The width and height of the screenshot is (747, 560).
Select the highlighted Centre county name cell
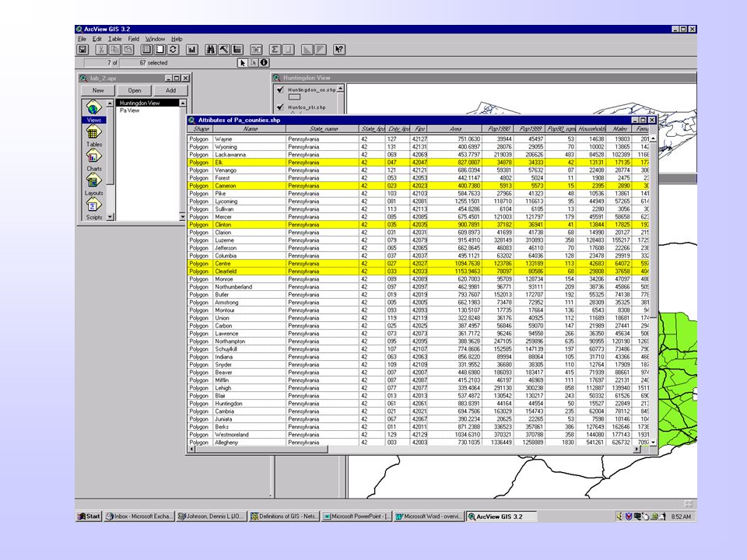point(249,264)
